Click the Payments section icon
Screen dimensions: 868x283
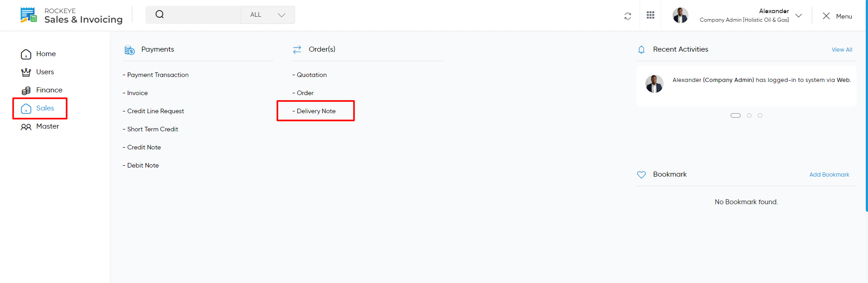tap(130, 50)
